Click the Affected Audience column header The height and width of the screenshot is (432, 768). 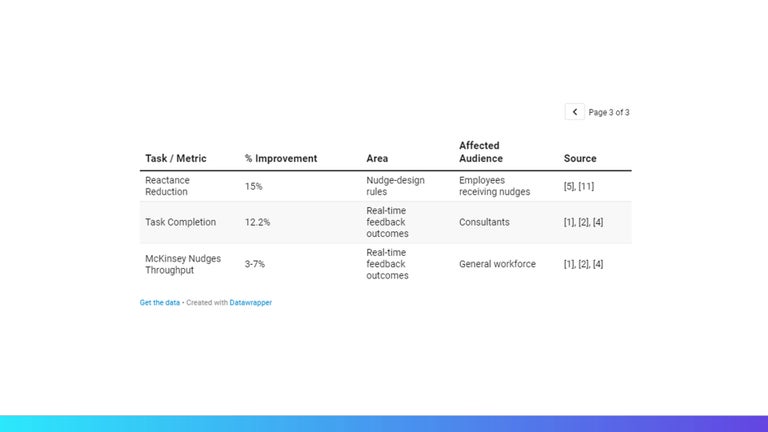click(480, 152)
